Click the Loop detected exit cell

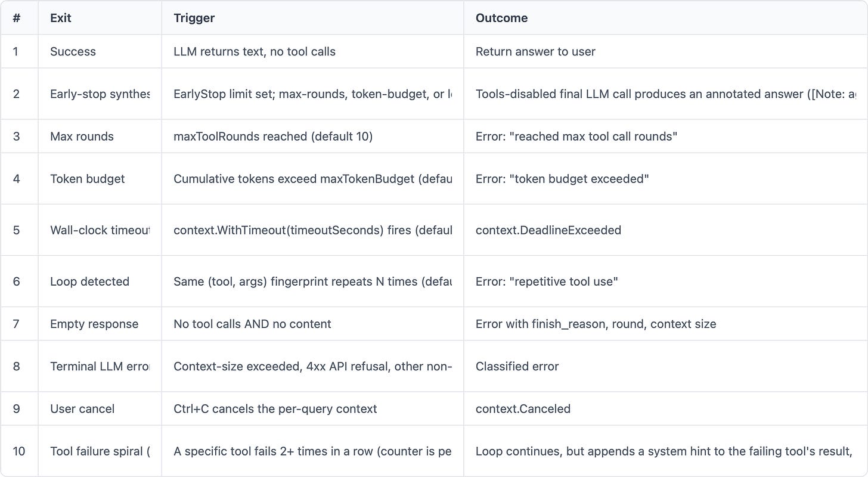pyautogui.click(x=100, y=281)
